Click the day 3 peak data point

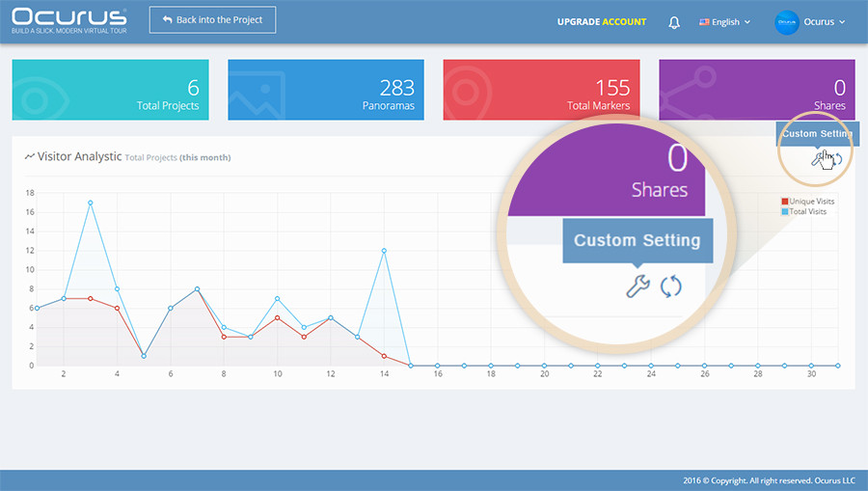click(91, 203)
